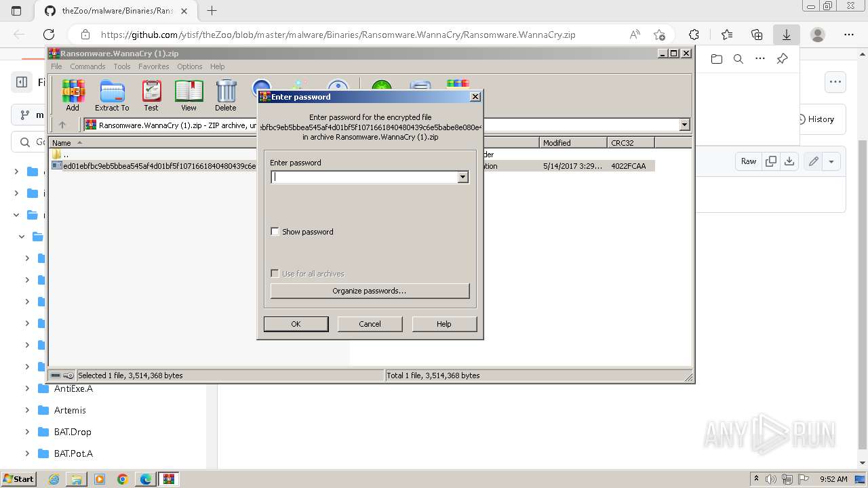
Task: Open browser Settings and more menu
Action: (x=849, y=35)
